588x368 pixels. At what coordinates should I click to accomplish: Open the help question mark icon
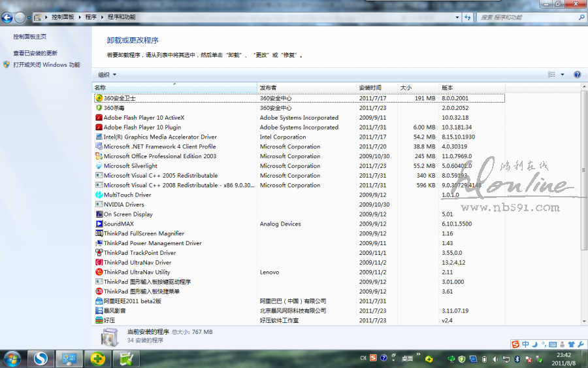point(577,75)
